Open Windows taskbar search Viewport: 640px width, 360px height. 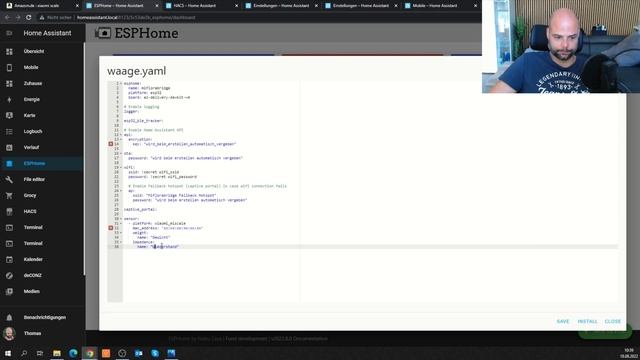(x=24, y=353)
